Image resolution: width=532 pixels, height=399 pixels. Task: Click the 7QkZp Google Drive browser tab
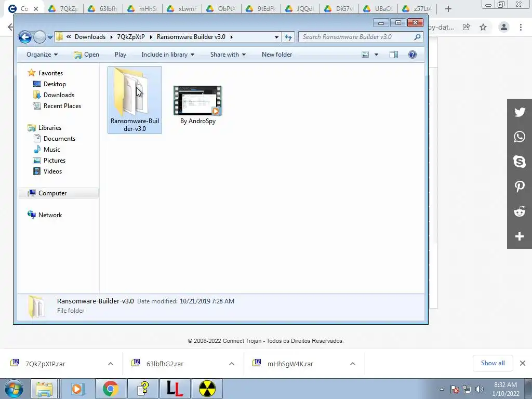click(64, 8)
